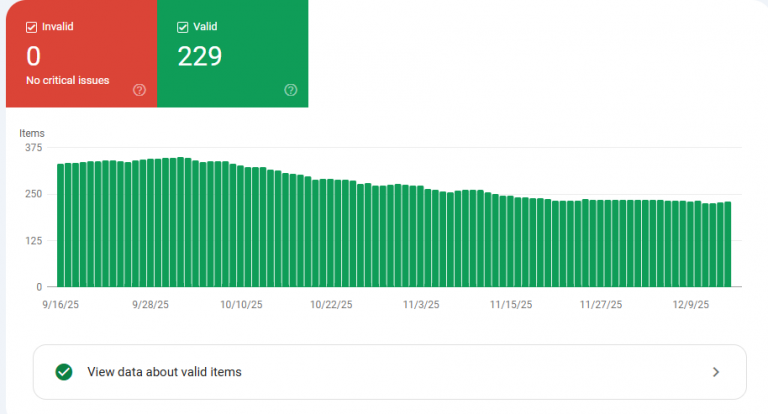Image resolution: width=768 pixels, height=414 pixels.
Task: Click the 11/15/25 date axis label
Action: pyautogui.click(x=511, y=305)
